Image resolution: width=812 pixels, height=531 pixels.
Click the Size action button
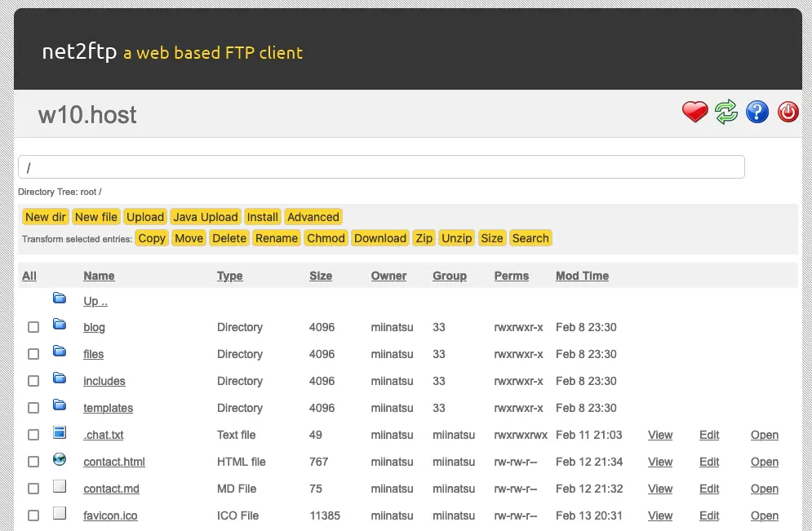point(492,238)
